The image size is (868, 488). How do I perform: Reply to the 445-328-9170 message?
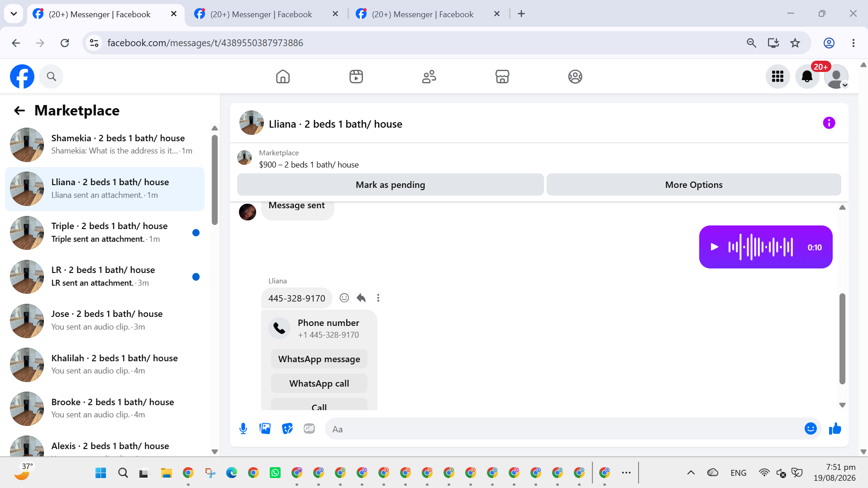point(361,298)
